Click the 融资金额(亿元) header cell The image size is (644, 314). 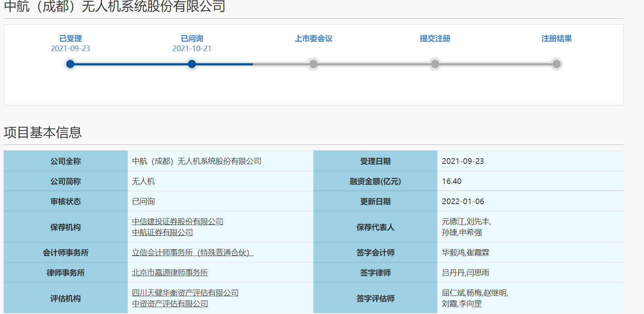pos(375,181)
